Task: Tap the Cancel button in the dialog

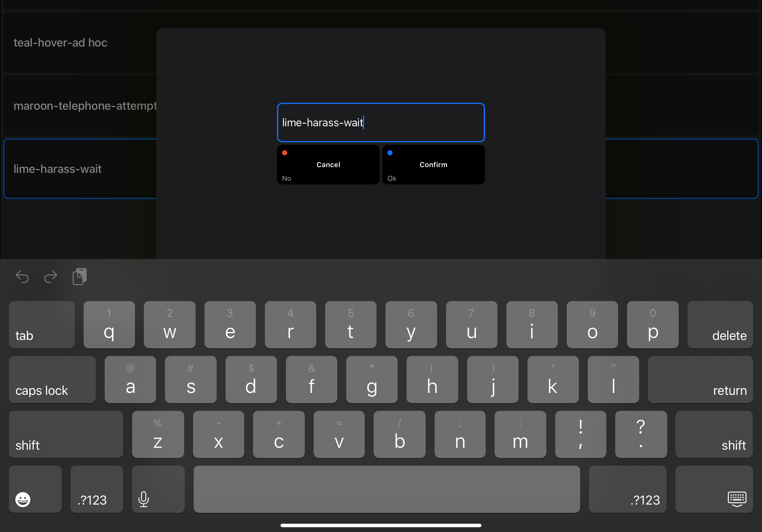Action: 328,165
